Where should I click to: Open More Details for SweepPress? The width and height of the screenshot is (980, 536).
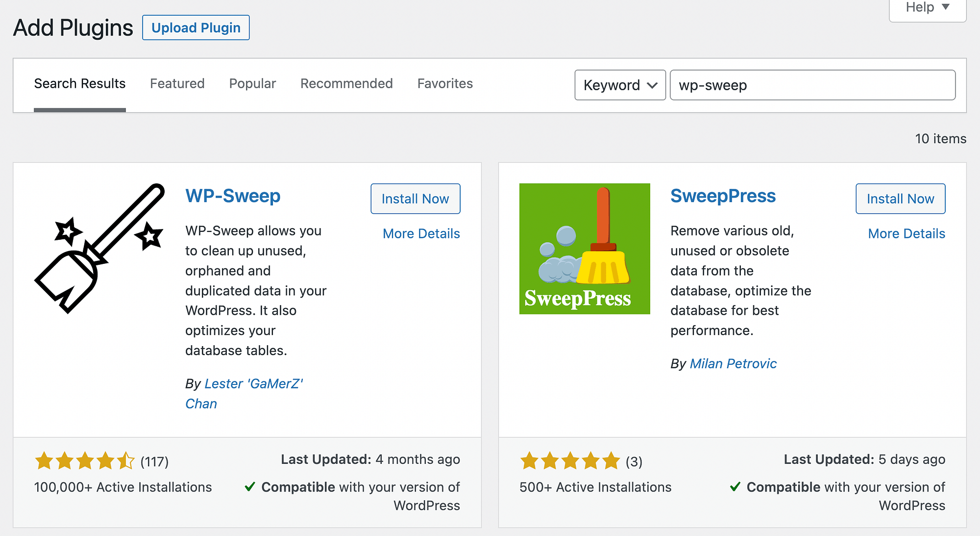[906, 233]
